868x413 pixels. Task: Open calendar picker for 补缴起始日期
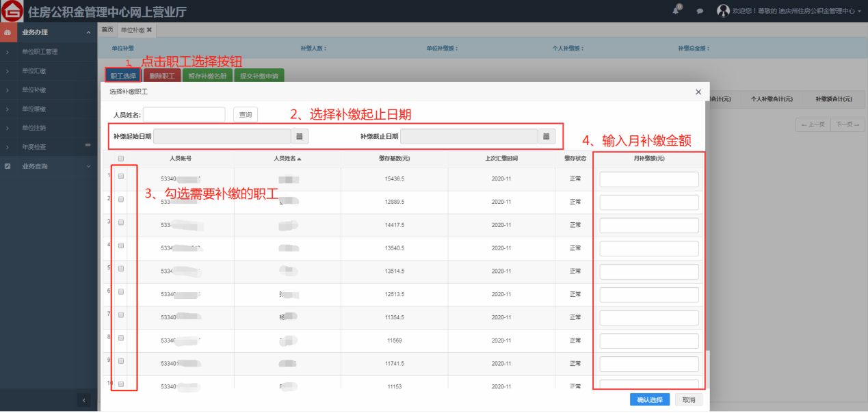click(x=300, y=137)
